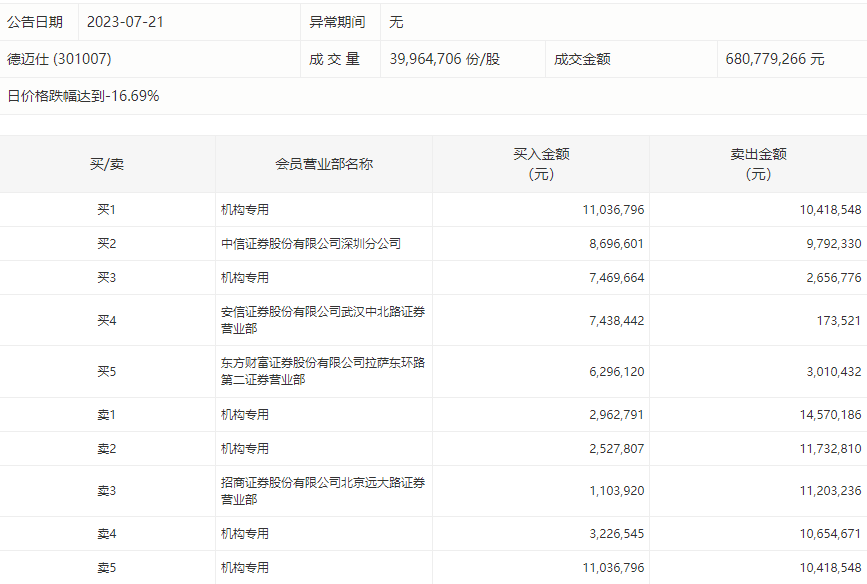867x584 pixels.
Task: Select the 卖3 row label
Action: (x=107, y=491)
